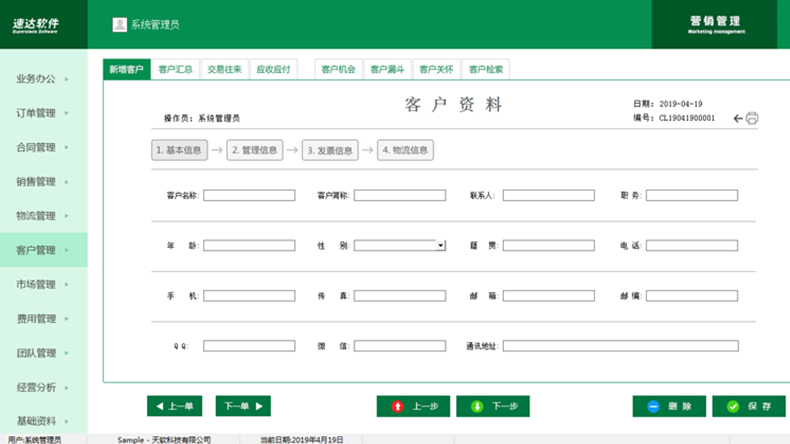Click the 客户名称 input field
This screenshot has height=444, width=790.
coord(249,196)
